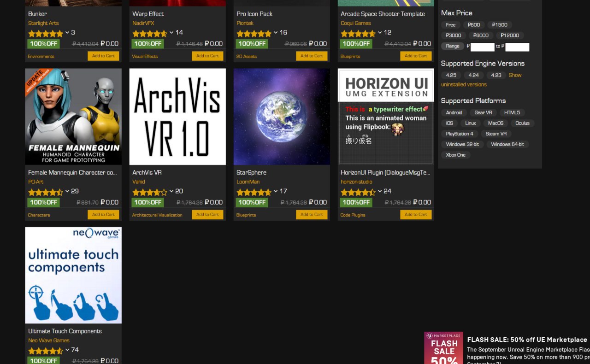Filter by Linux platform
This screenshot has height=364, width=590.
tap(471, 123)
